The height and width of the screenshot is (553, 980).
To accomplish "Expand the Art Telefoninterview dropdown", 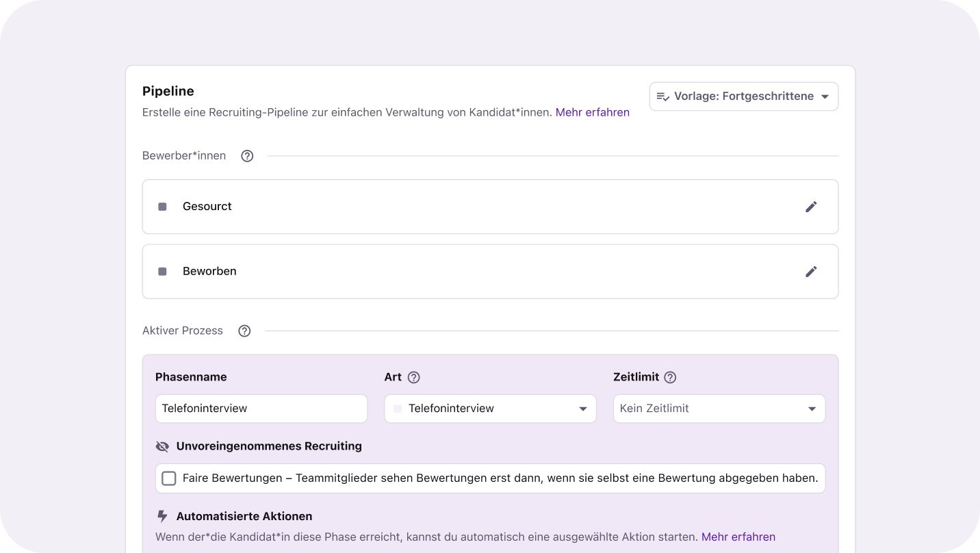I will (x=490, y=409).
